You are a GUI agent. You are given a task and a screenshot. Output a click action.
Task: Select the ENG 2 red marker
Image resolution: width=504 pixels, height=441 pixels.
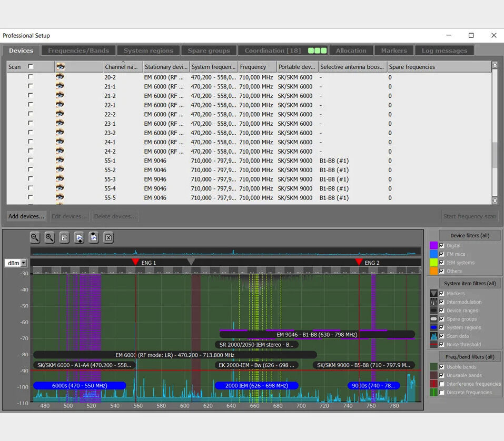tap(359, 262)
